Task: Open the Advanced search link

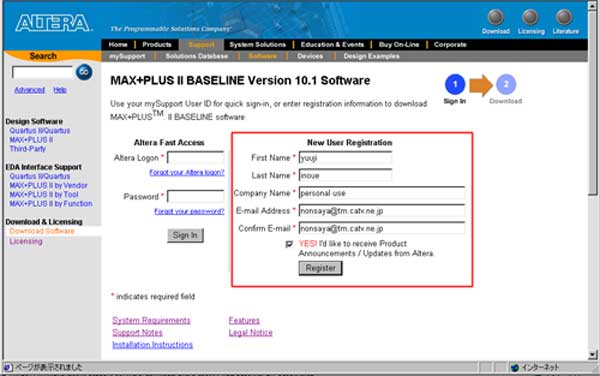Action: [29, 90]
